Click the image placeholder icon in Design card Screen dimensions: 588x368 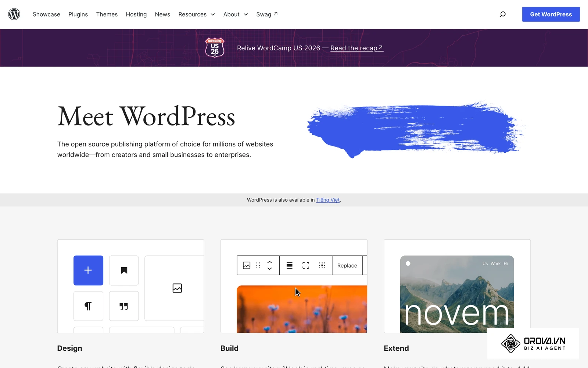[x=177, y=288]
